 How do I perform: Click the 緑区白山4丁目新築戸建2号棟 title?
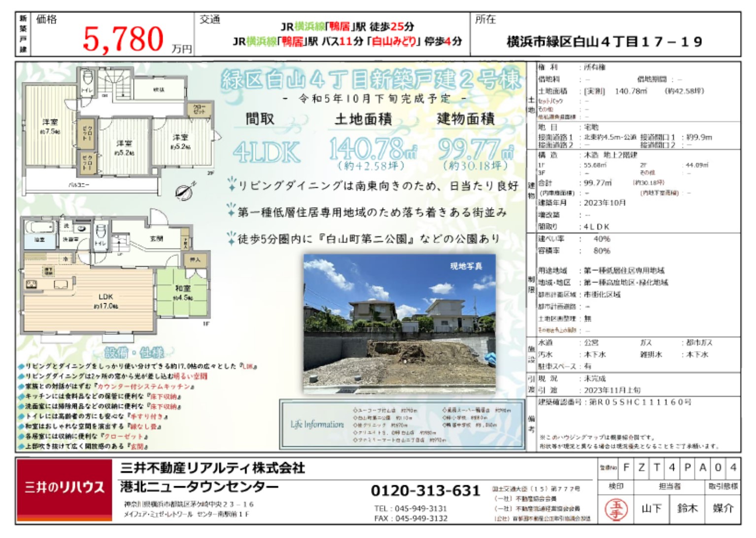click(371, 79)
